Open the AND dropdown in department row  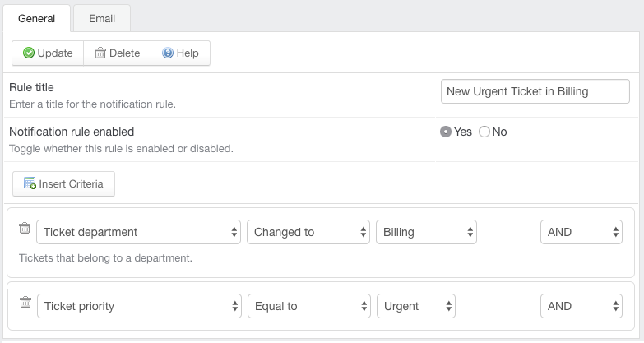(x=581, y=232)
